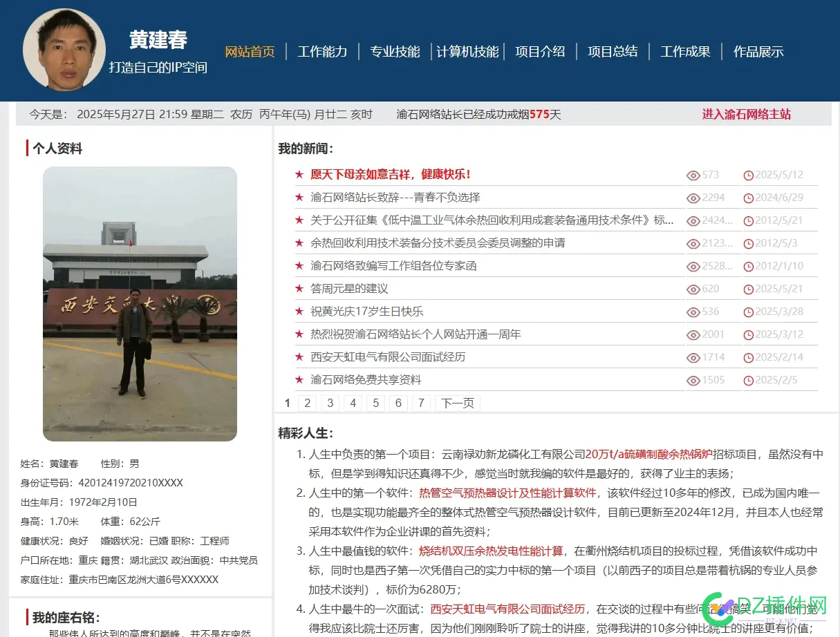Open the news 愿天下母亲如意吉祥，健康快乐！
Viewport: 840px width, 637px height.
[391, 175]
